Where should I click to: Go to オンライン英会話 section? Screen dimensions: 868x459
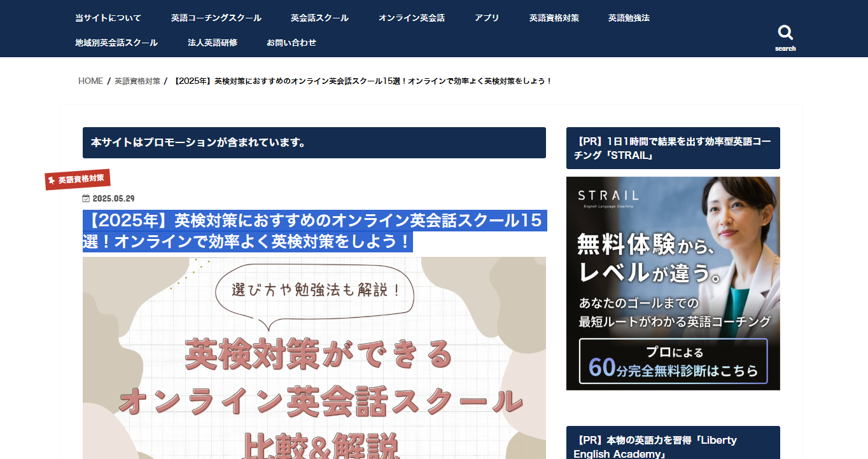click(411, 18)
